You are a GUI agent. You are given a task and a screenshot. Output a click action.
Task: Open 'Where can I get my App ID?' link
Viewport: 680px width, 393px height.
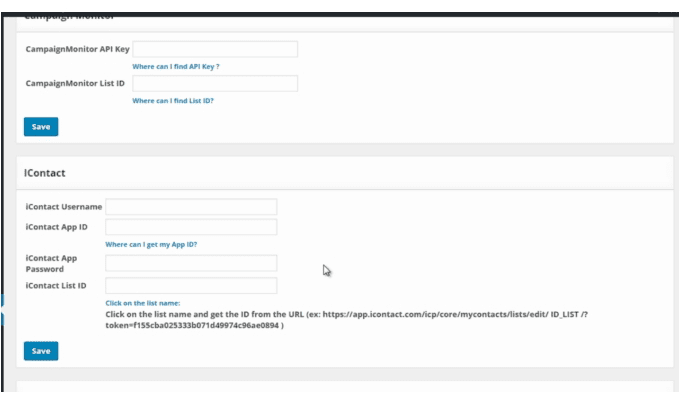tap(151, 244)
